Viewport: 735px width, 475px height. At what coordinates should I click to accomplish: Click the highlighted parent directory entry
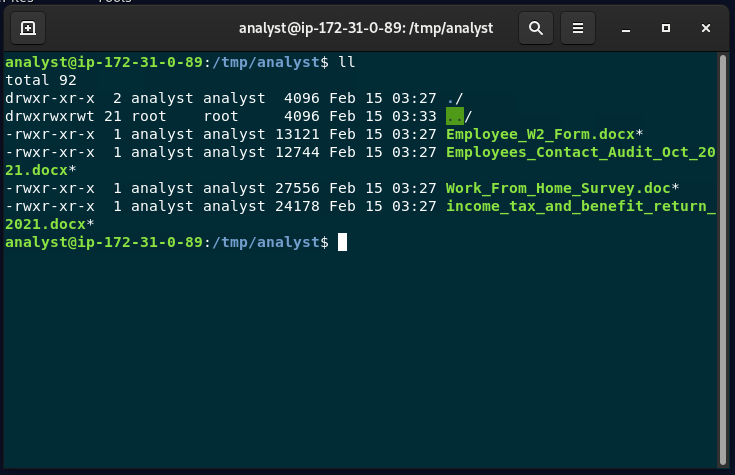(x=454, y=116)
